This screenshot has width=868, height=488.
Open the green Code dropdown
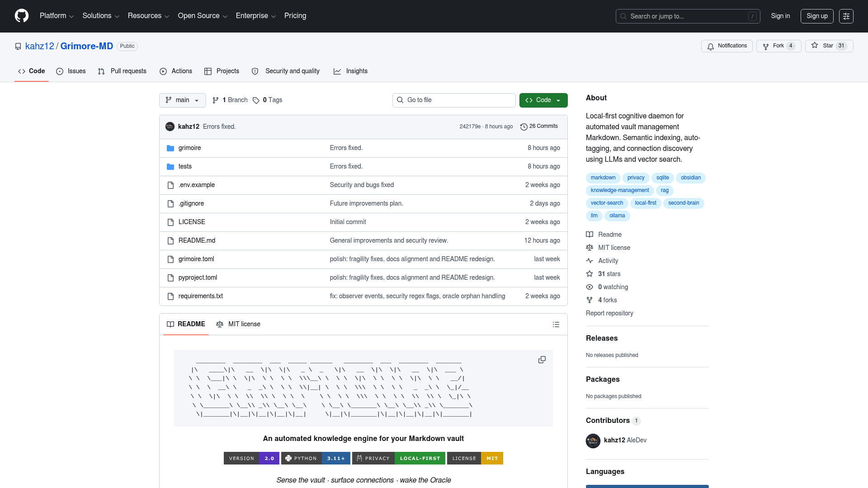(543, 100)
